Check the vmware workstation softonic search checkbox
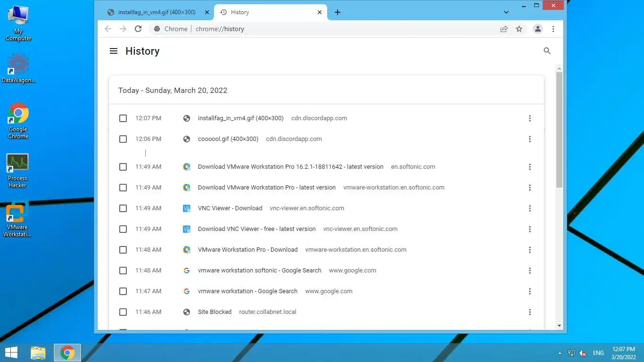The image size is (644, 362). (123, 271)
